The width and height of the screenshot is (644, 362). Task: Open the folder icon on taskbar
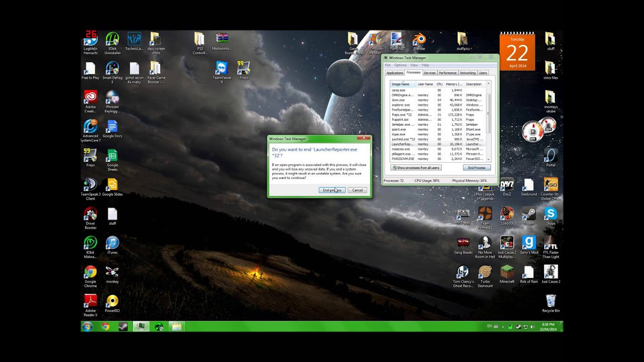click(177, 326)
